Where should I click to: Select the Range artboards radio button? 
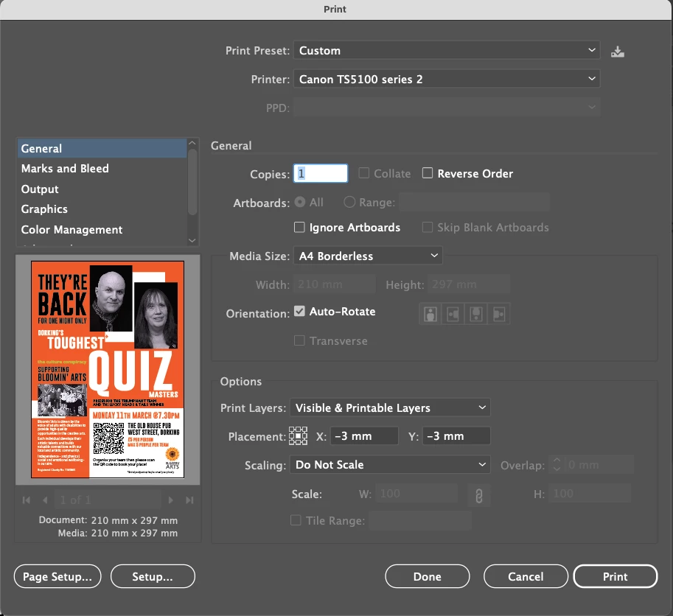click(349, 202)
